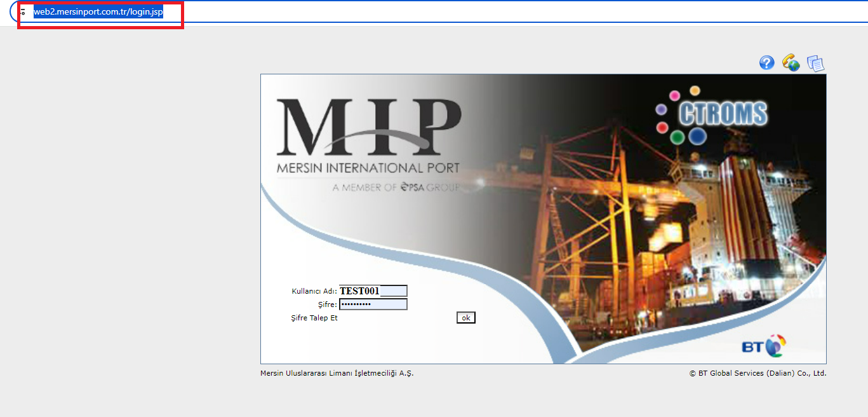Click the large MIP logo letters
This screenshot has width=868, height=417.
tap(368, 127)
